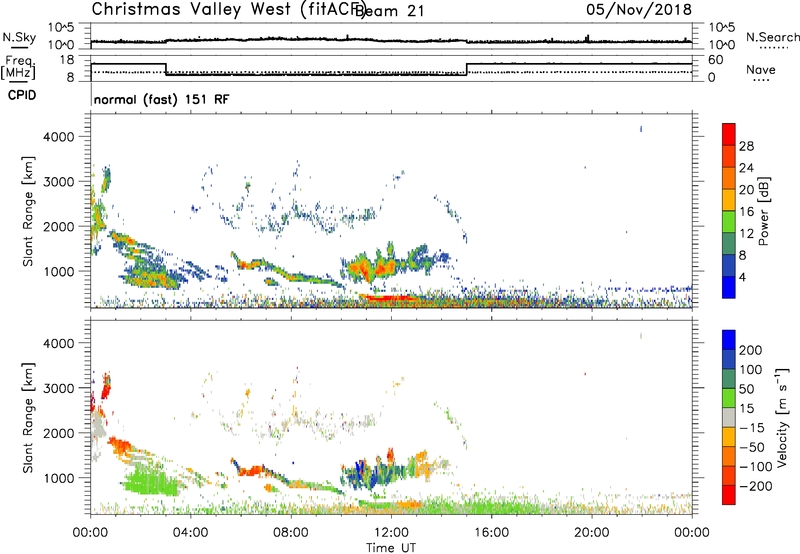The width and height of the screenshot is (800, 554).
Task: Select the 'CPID' row label
Action: pos(22,95)
